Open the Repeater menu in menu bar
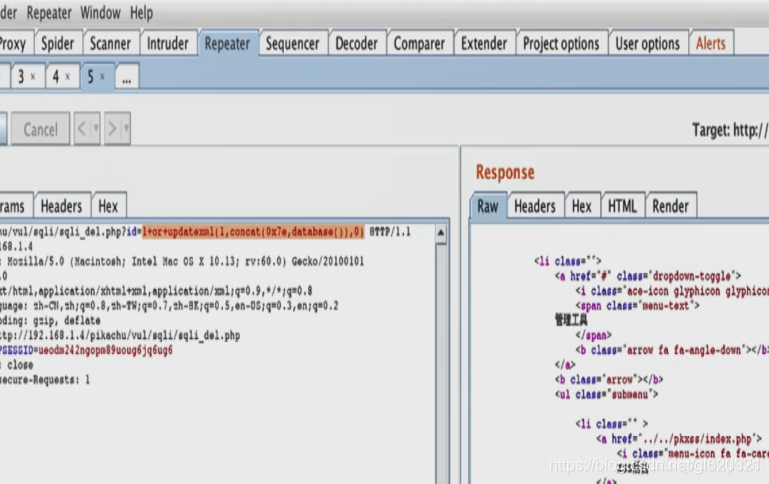769x484 pixels. (x=49, y=13)
